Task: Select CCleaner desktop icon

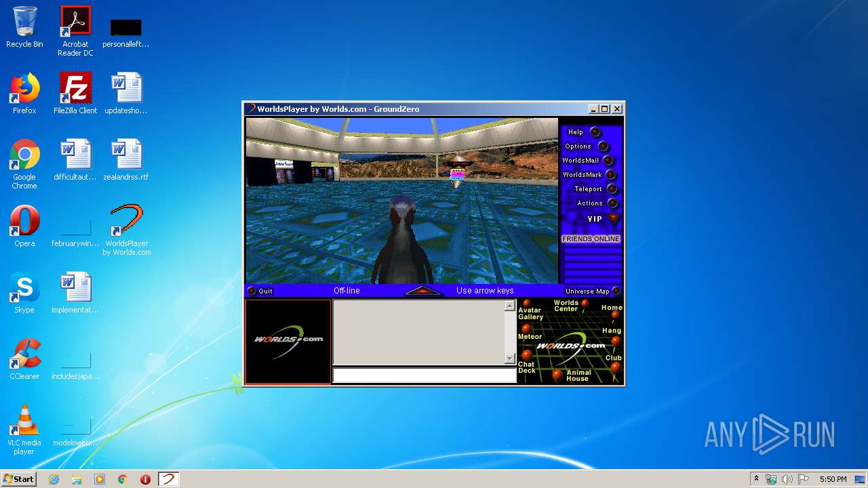Action: point(24,359)
